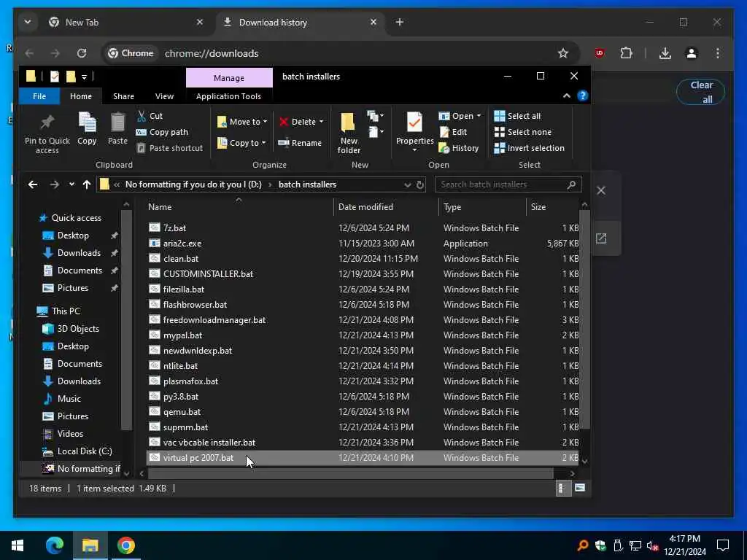Select Local Disk (C:) in sidebar
This screenshot has height=560, width=747.
coord(85,451)
